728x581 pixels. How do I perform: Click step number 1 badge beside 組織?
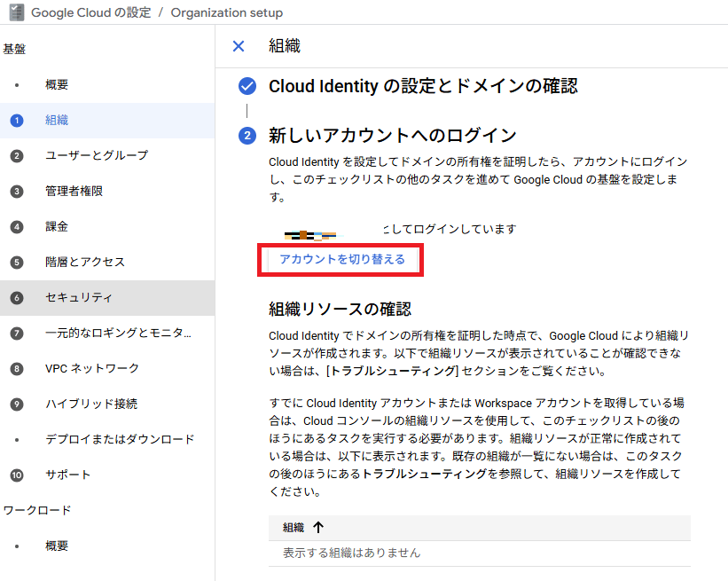[x=17, y=121]
